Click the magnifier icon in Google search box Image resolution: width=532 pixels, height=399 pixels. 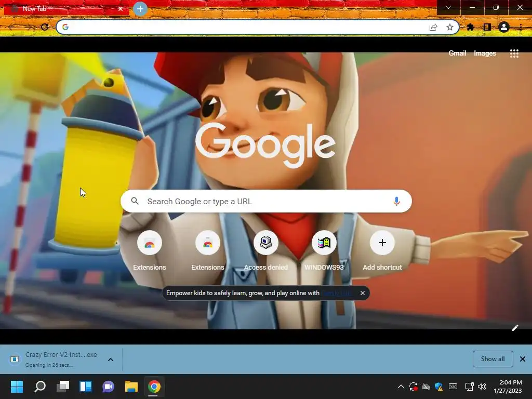(x=135, y=201)
